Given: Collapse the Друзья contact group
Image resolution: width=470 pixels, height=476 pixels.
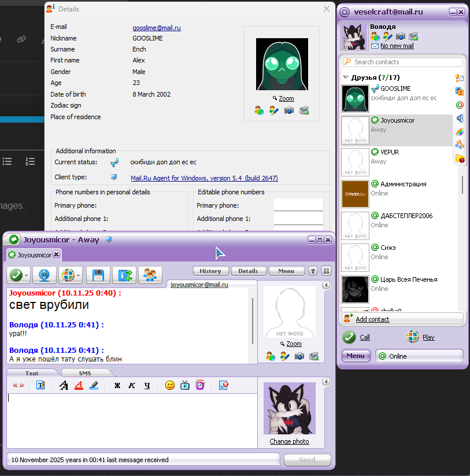Looking at the screenshot, I should pos(346,78).
